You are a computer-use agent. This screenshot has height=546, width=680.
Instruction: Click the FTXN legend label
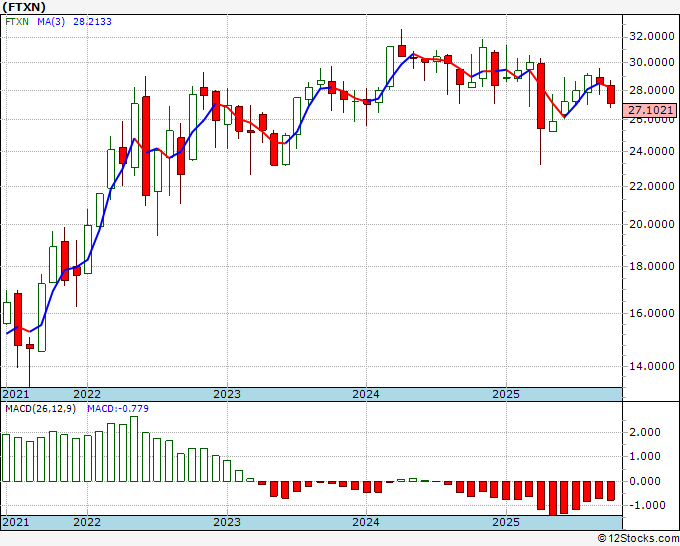tap(17, 21)
